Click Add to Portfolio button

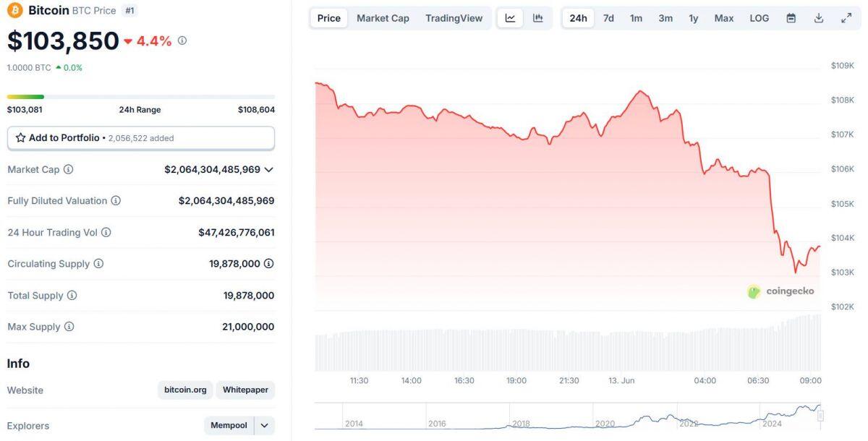click(x=141, y=137)
